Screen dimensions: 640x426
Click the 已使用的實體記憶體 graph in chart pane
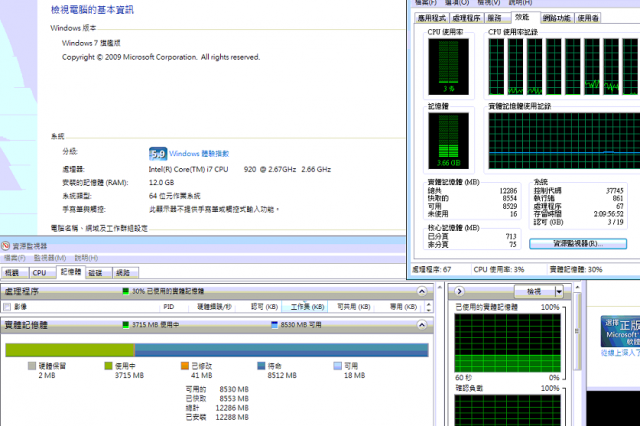pos(507,343)
